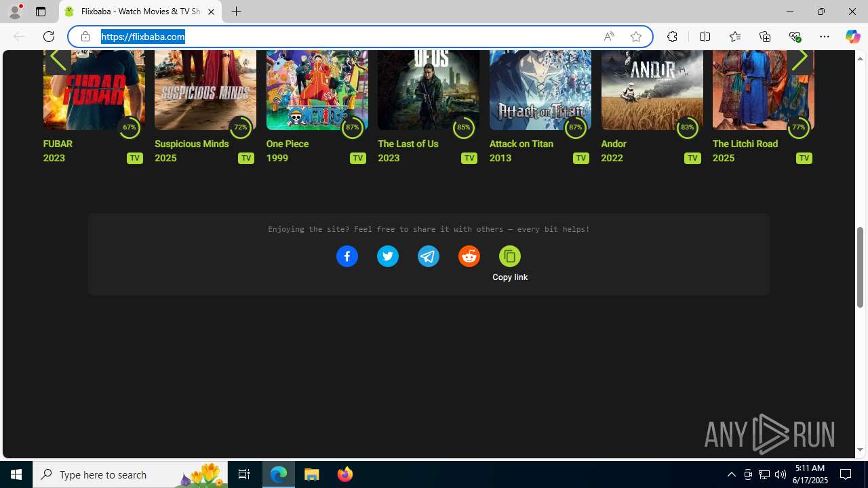Open The Last of Us poster
The width and height of the screenshot is (868, 488).
tap(428, 89)
